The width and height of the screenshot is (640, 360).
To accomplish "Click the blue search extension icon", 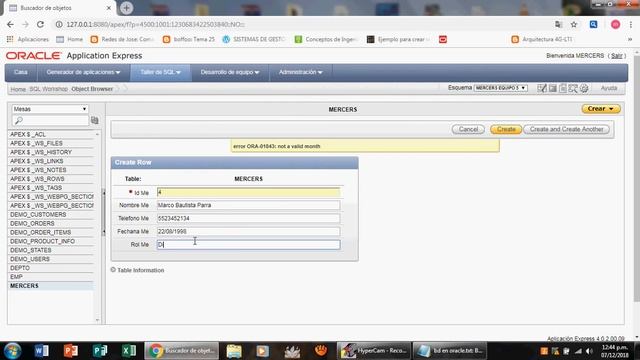I will coord(593,24).
